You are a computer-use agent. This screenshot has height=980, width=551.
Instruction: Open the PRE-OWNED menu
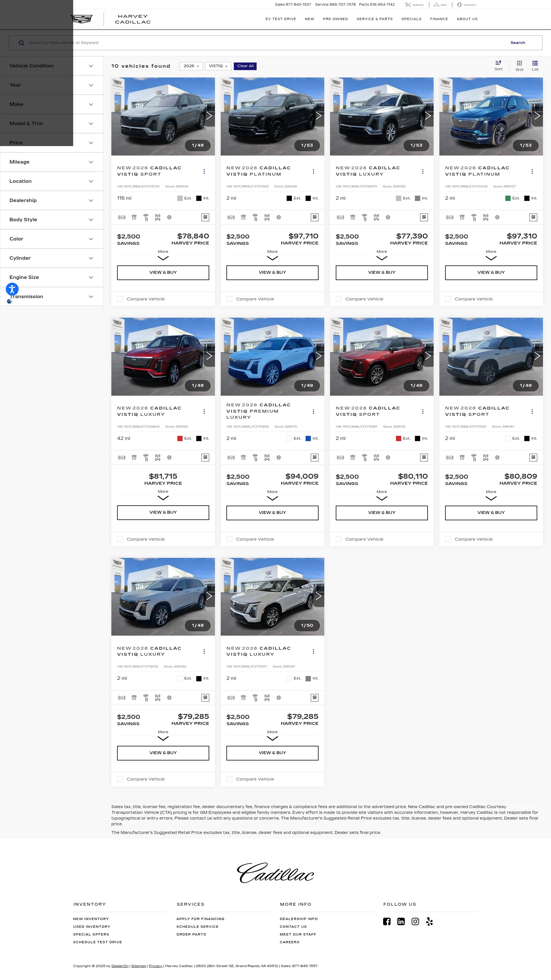tap(335, 19)
